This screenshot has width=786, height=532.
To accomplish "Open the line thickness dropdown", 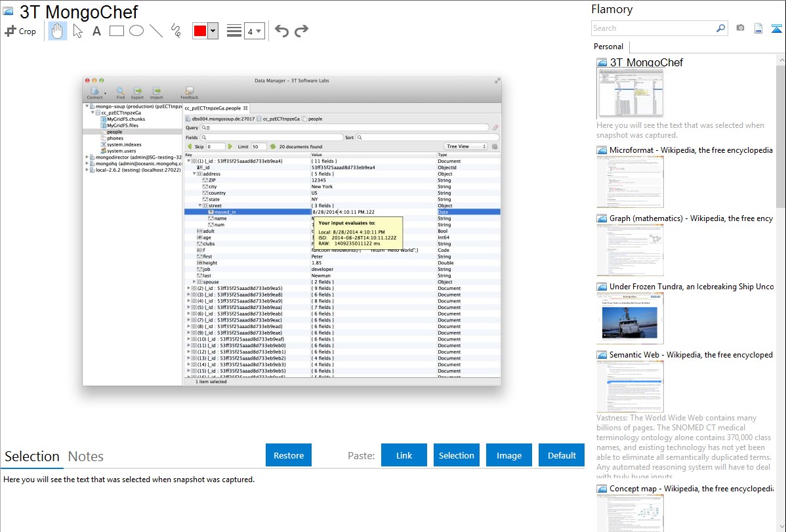I will [x=254, y=31].
